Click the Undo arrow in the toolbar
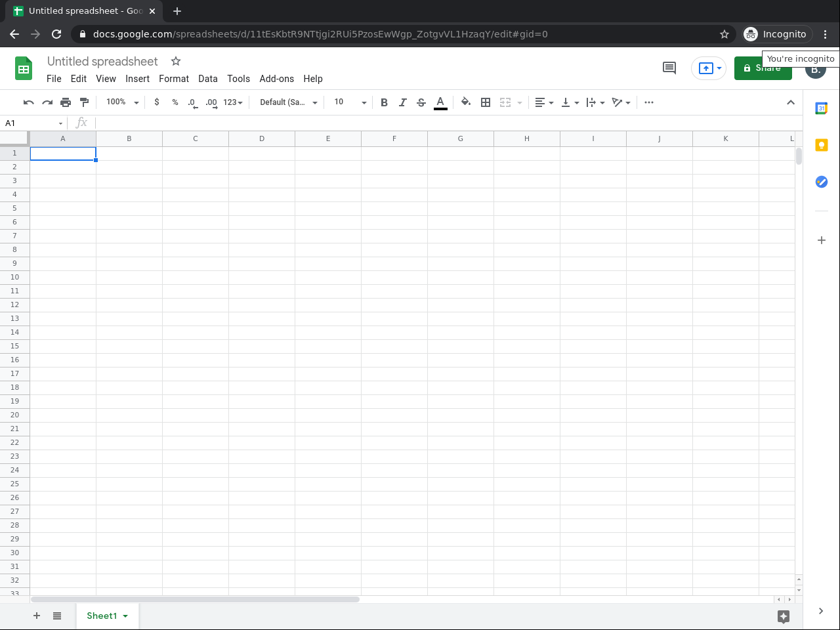The image size is (840, 630). click(x=28, y=102)
